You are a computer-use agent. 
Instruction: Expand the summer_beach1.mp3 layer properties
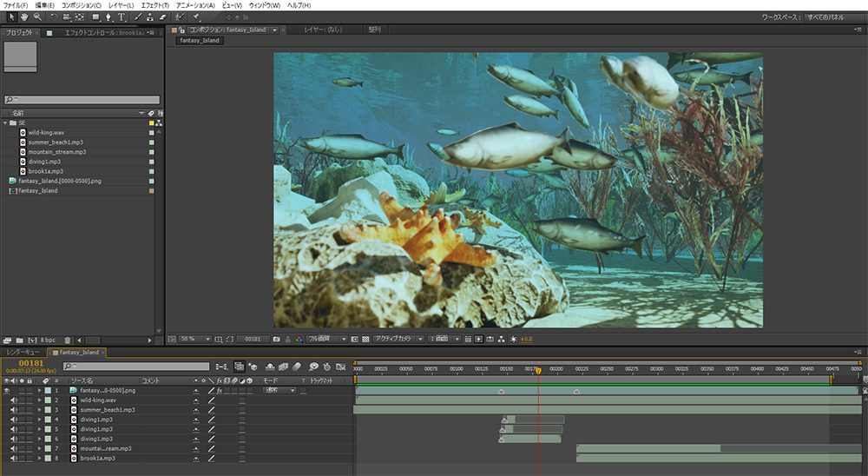coord(39,410)
